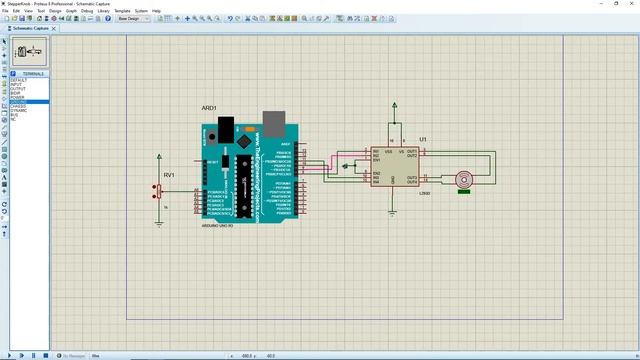Click the Undo toolbar arrow
The width and height of the screenshot is (640, 360).
[x=230, y=19]
